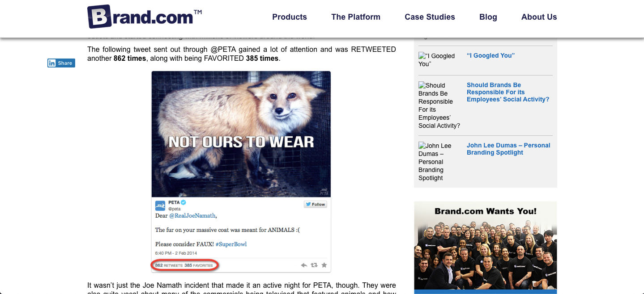Go to Case Studies

click(x=430, y=17)
